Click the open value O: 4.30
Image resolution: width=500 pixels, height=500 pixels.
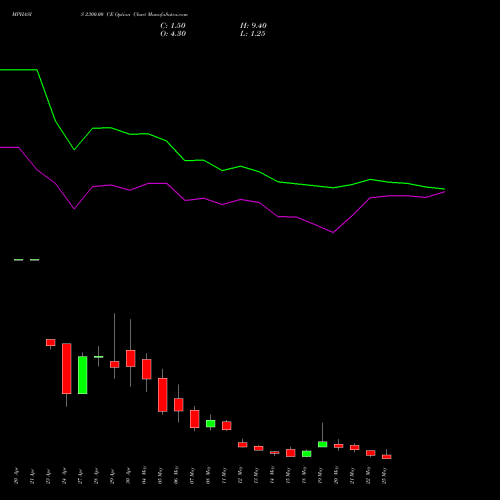pyautogui.click(x=173, y=34)
